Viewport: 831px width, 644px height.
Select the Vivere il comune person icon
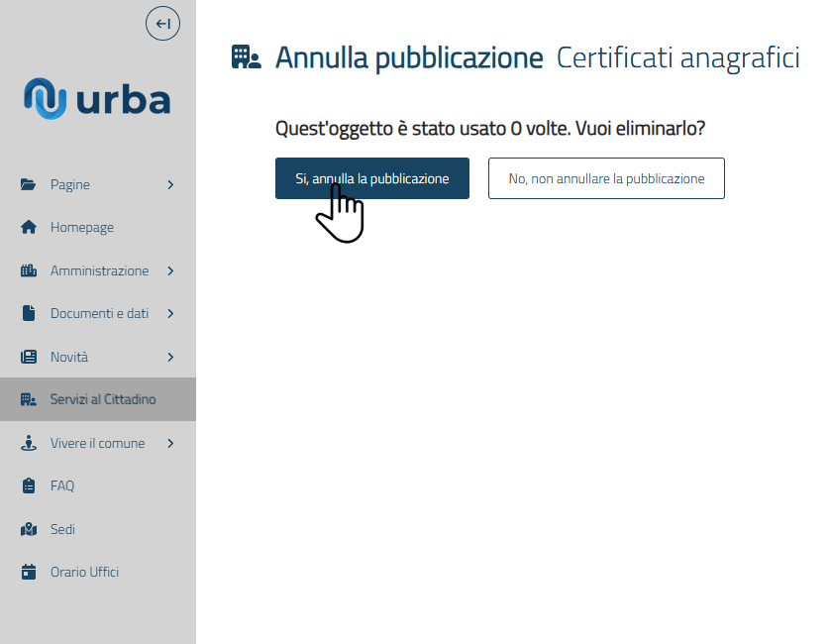[29, 442]
